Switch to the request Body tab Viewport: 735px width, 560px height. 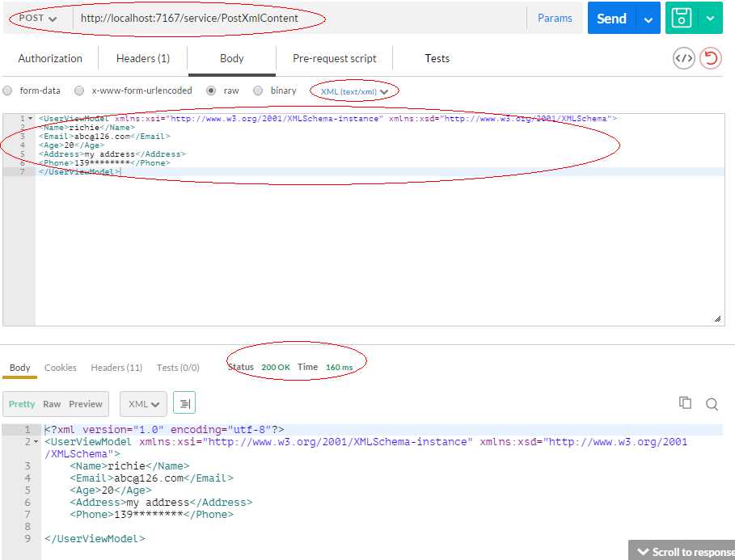pyautogui.click(x=231, y=58)
